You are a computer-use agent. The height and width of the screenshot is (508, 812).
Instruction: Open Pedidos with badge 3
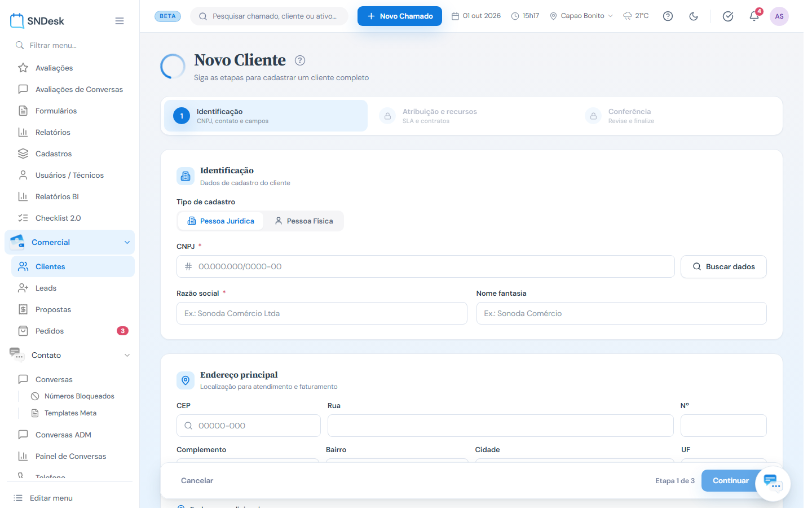tap(73, 331)
